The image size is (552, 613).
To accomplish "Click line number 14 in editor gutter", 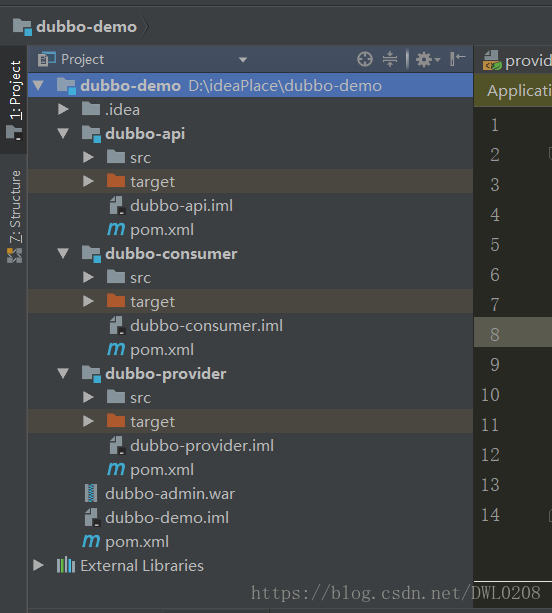I will pos(490,514).
